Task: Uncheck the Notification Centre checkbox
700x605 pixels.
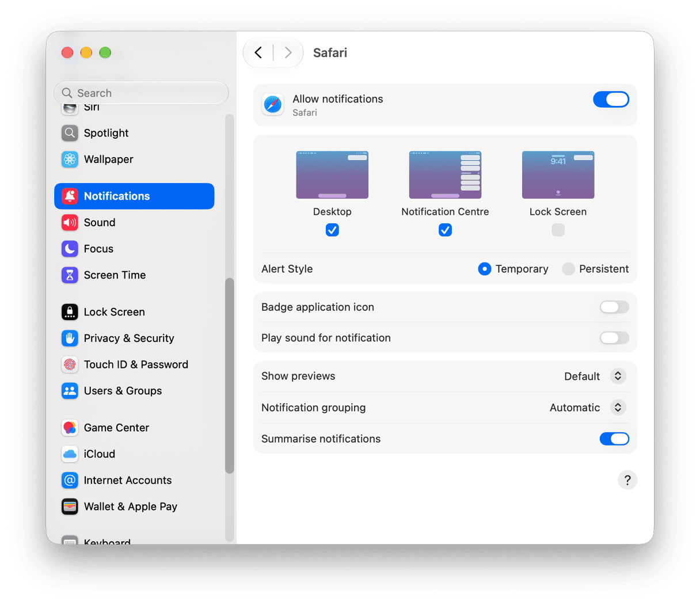Action: click(x=445, y=230)
